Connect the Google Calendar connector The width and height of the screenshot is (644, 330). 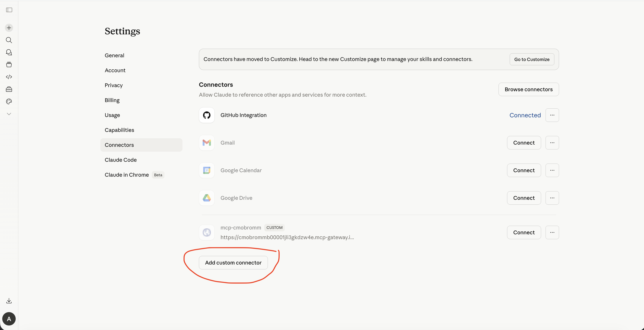point(524,170)
